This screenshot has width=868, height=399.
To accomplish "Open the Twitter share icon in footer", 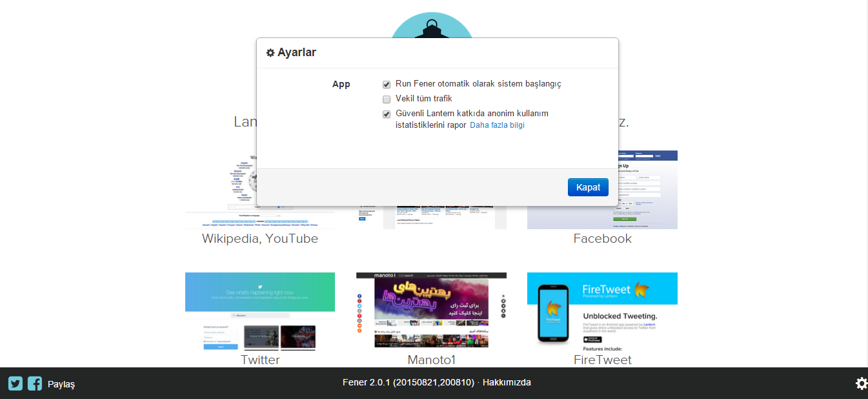I will click(x=15, y=383).
